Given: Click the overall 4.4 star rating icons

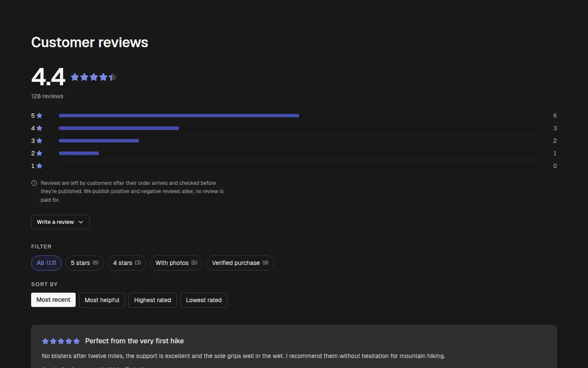Looking at the screenshot, I should pyautogui.click(x=94, y=77).
